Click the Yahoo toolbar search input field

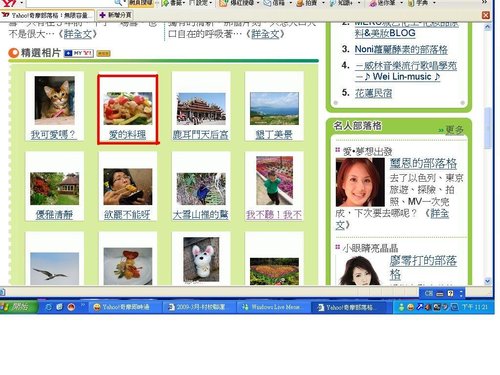[x=70, y=3]
